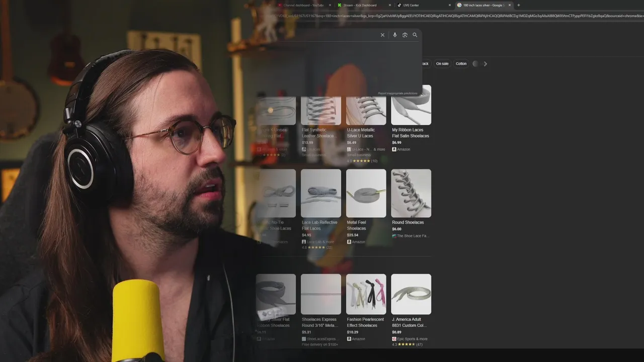Click the 4.3 star rating (47) reviews
The width and height of the screenshot is (644, 362).
(407, 345)
